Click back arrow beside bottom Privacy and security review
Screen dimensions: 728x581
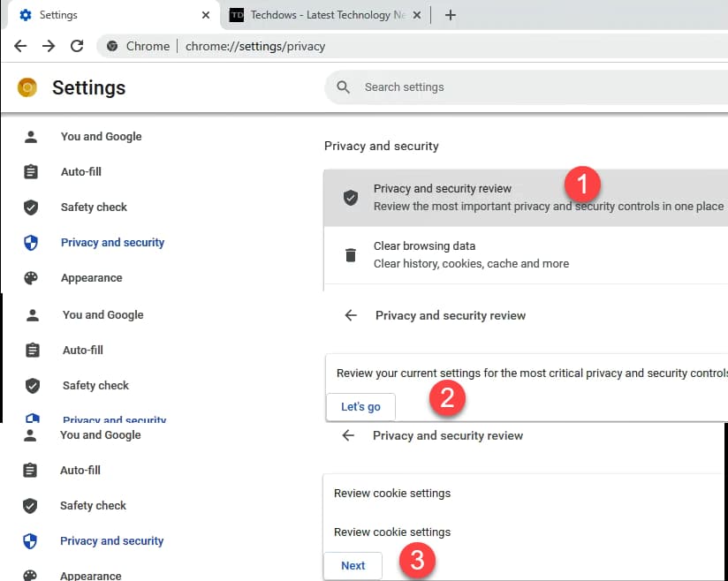(x=348, y=435)
